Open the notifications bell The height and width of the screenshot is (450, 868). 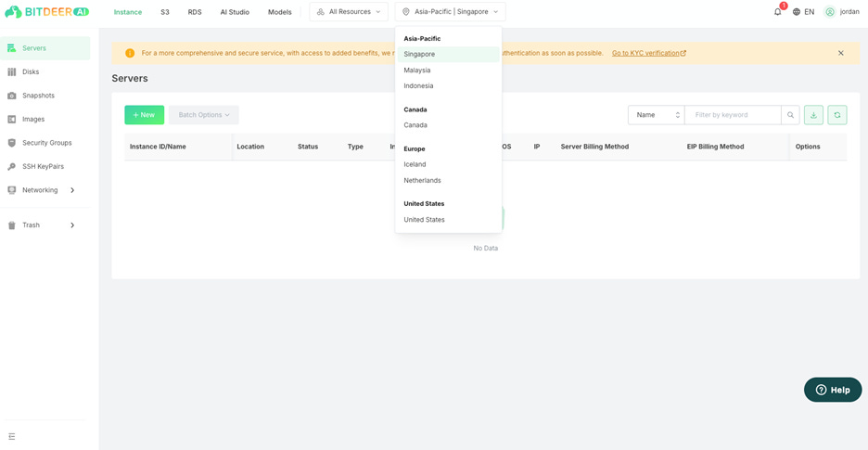point(778,12)
